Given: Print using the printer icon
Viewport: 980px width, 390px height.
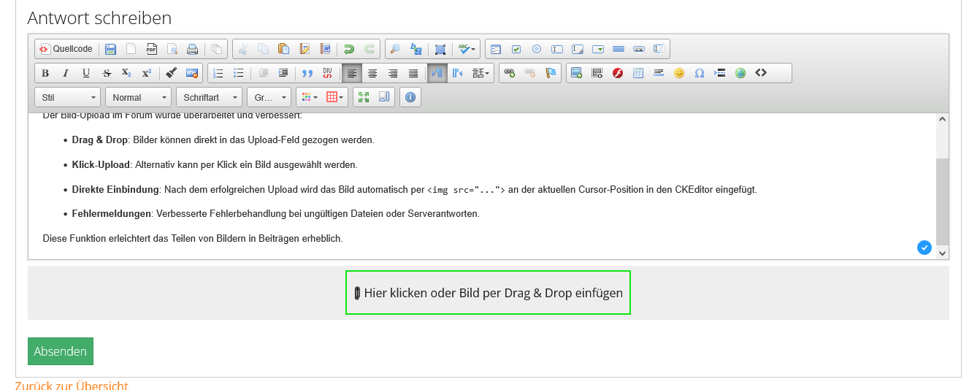Looking at the screenshot, I should [193, 49].
